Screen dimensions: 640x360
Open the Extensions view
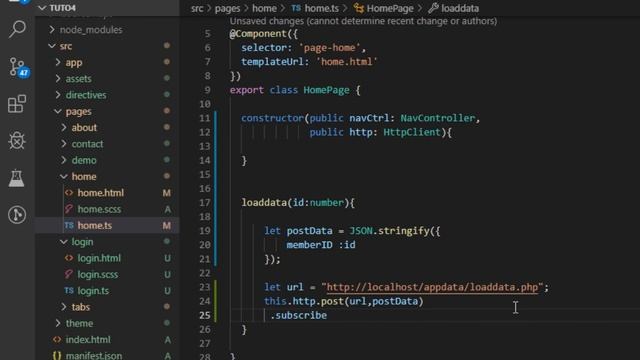click(x=17, y=104)
